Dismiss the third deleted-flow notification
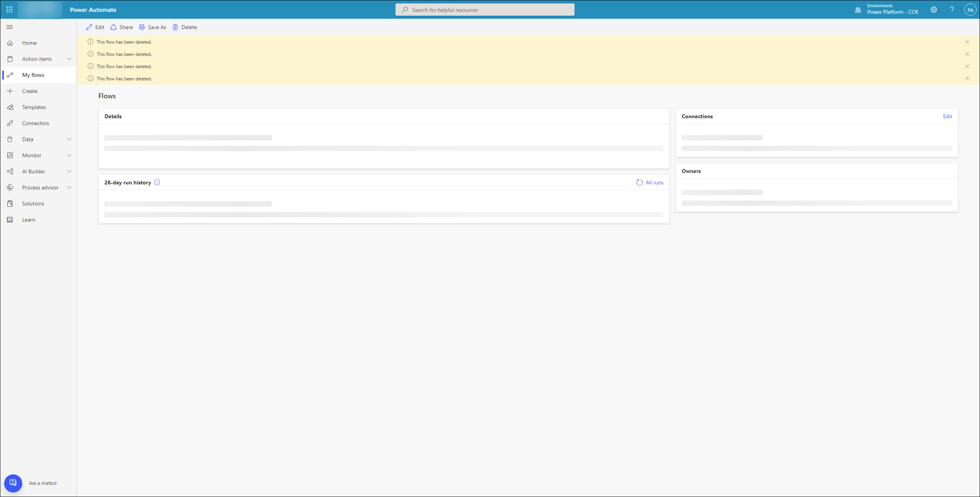 point(967,66)
